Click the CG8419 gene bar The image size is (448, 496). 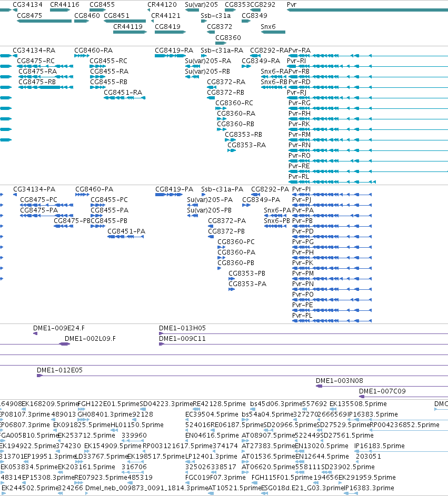click(170, 32)
